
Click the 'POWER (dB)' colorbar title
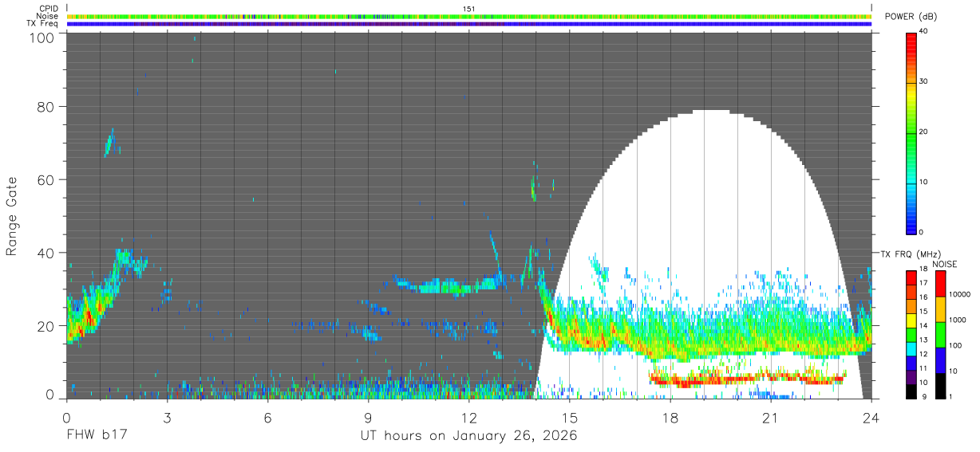(911, 17)
